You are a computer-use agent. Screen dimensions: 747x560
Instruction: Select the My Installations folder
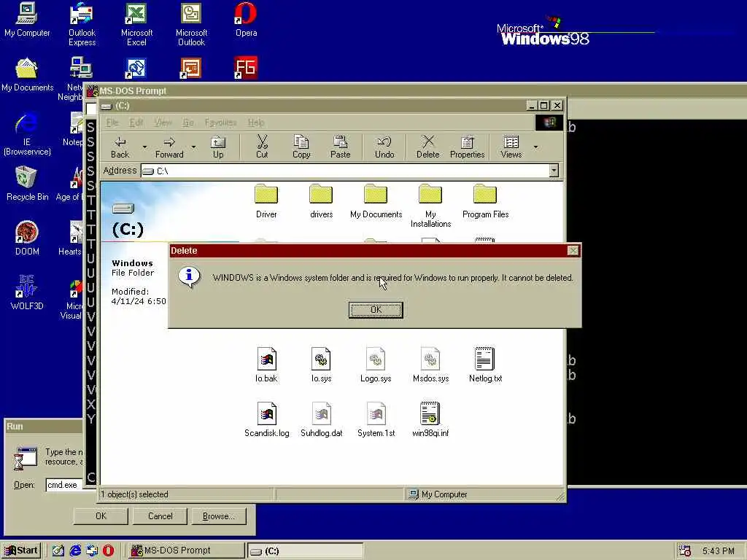[x=430, y=206]
